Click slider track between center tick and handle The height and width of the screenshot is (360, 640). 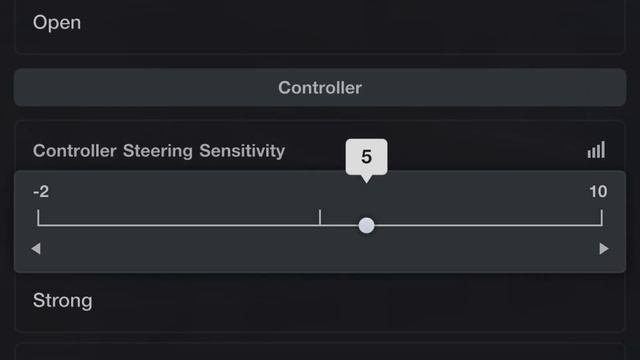340,225
